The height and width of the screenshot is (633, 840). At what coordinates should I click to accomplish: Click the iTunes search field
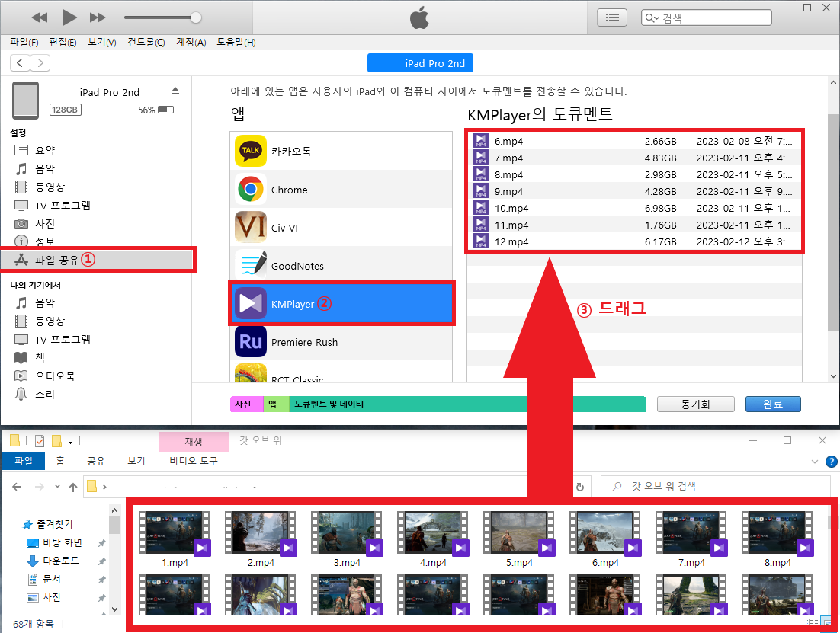pos(706,18)
